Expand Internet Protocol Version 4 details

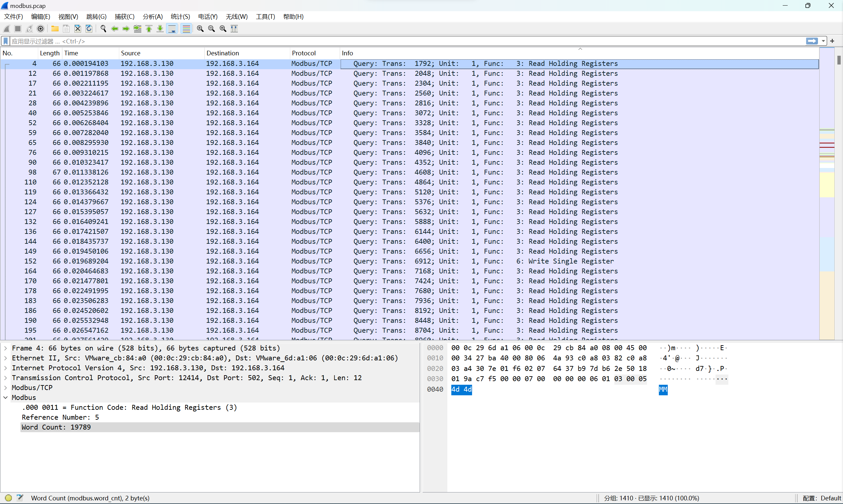(5, 368)
